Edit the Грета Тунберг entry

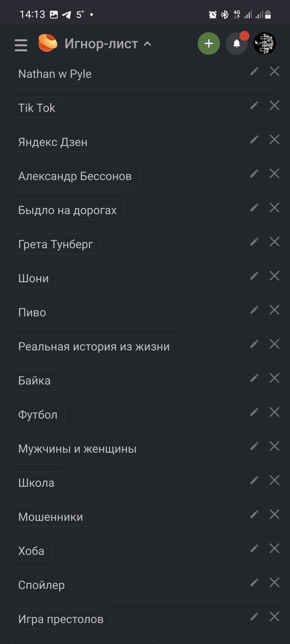[254, 242]
